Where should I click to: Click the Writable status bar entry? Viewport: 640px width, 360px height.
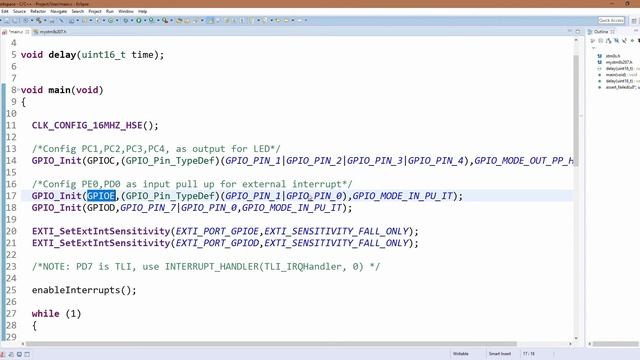tap(461, 354)
